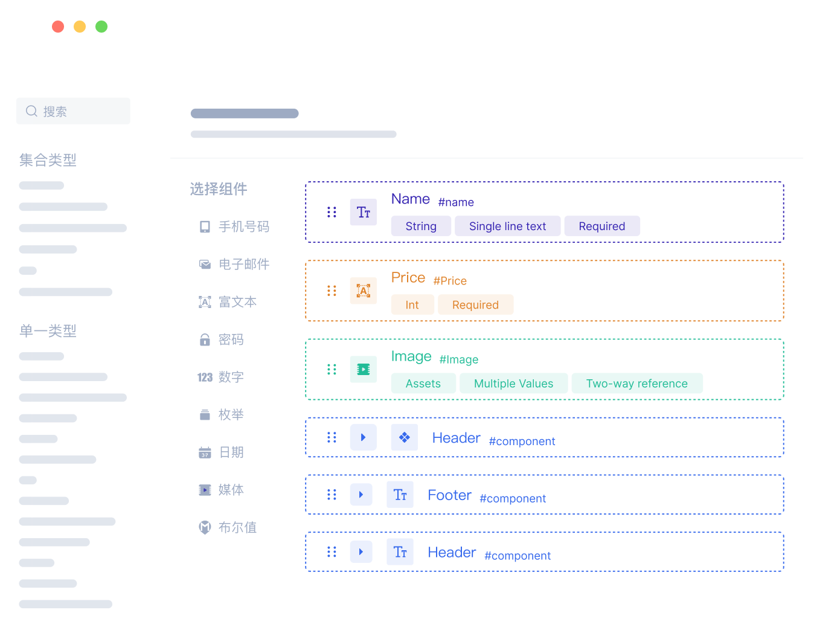Screen dimensions: 840x639
Task: Click the drag handle of the bottom Header row
Action: pos(332,551)
